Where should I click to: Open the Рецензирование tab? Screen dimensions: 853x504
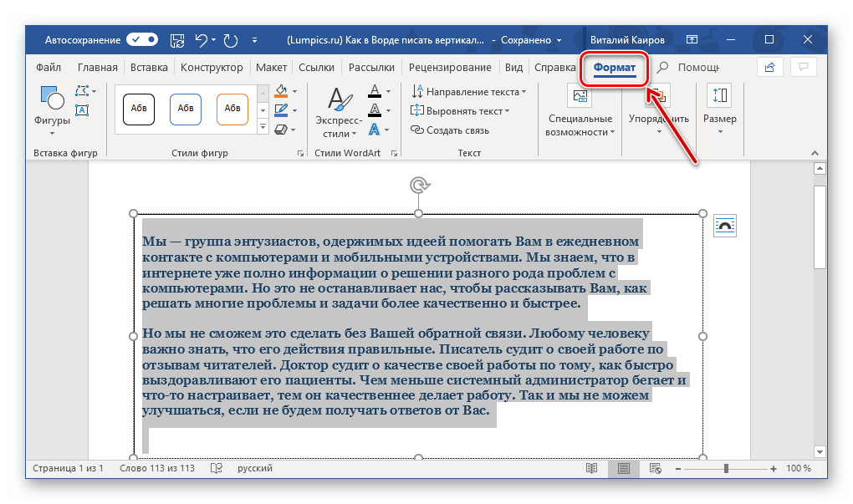tap(450, 68)
